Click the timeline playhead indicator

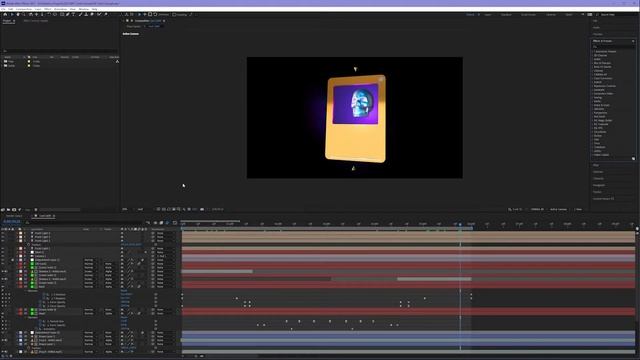[x=460, y=224]
